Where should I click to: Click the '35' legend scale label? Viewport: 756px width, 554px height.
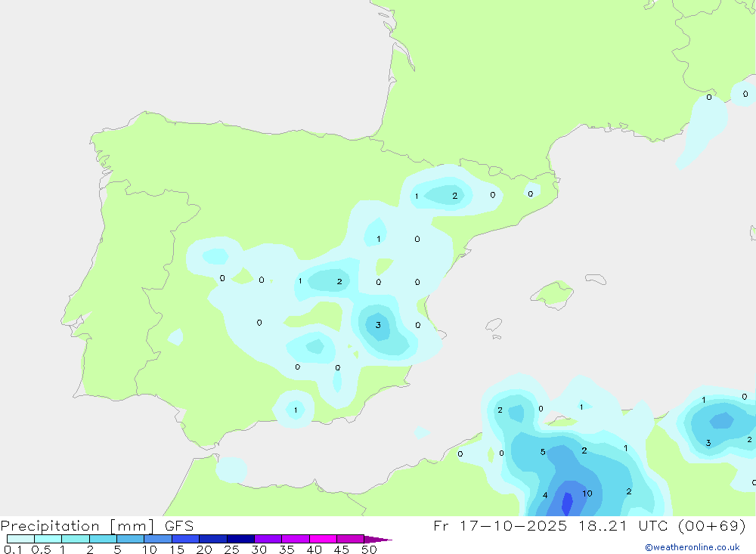287,549
